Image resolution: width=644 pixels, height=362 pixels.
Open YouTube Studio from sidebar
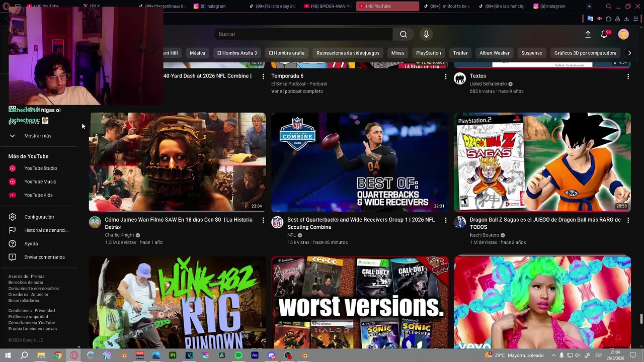[x=39, y=168]
